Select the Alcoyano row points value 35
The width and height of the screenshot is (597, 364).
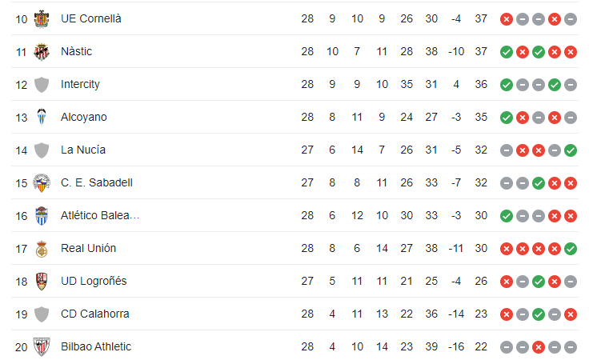(x=481, y=117)
